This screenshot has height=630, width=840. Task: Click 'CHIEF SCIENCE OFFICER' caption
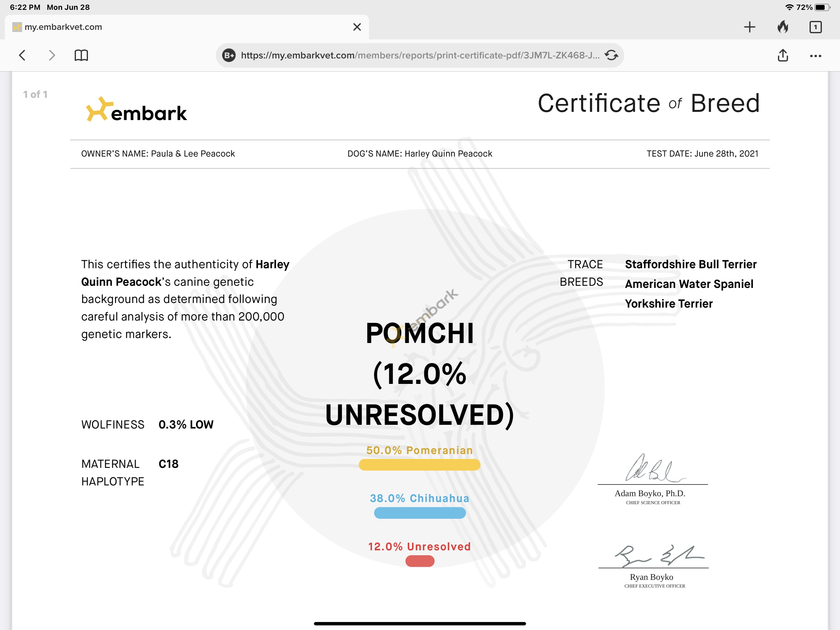pyautogui.click(x=653, y=502)
